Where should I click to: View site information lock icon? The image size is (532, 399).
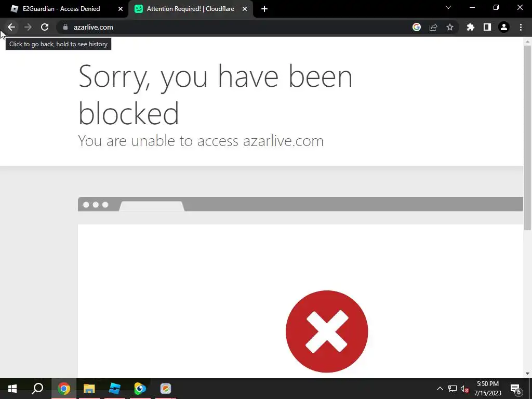point(65,27)
